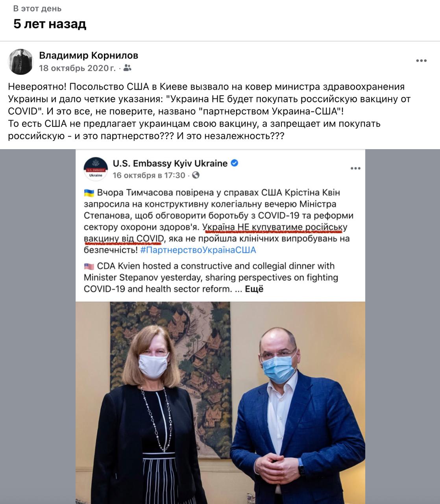Image resolution: width=440 pixels, height=504 pixels.
Task: Open hashtag #ПартнерствоУкраїнаСША
Action: (x=198, y=250)
